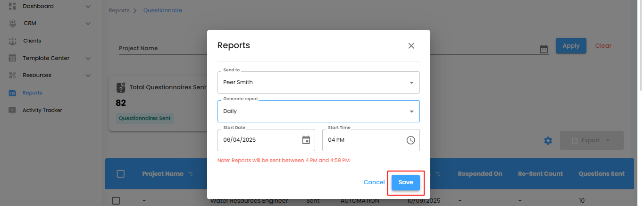Image resolution: width=644 pixels, height=206 pixels.
Task: Check the first table row checkbox
Action: coord(116,201)
